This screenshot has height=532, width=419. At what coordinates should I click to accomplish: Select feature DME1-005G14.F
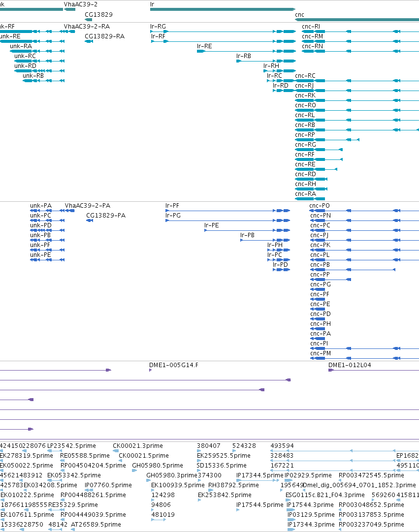click(174, 365)
